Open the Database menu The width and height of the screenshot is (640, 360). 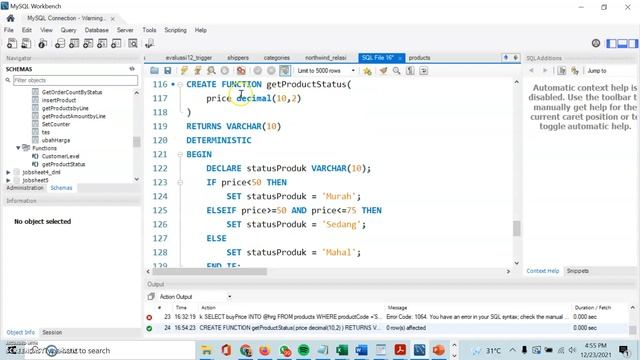(96, 30)
